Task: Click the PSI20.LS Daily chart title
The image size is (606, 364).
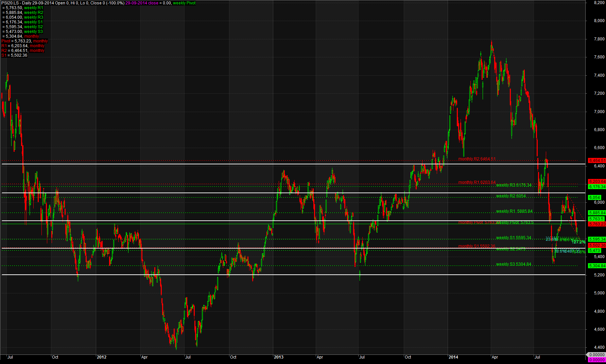Action: pos(63,3)
